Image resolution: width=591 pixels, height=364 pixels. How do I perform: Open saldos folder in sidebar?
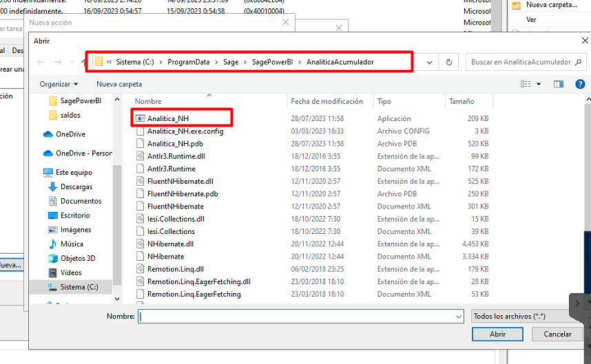[65, 115]
